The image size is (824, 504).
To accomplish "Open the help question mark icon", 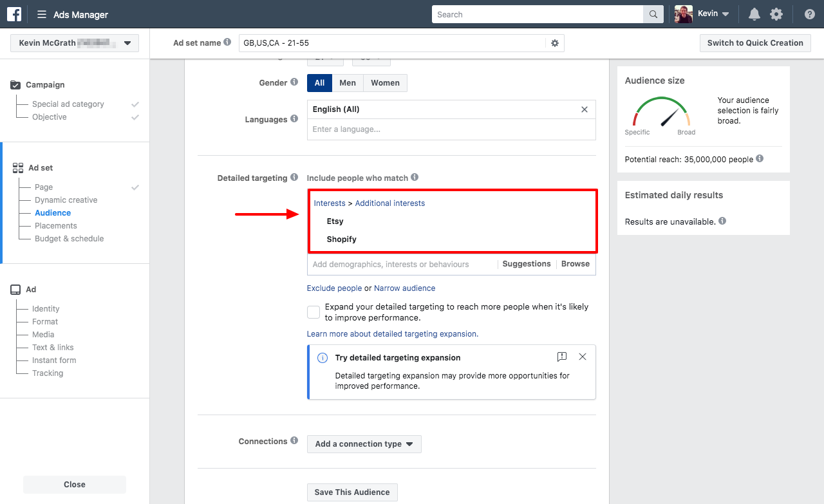I will 809,14.
